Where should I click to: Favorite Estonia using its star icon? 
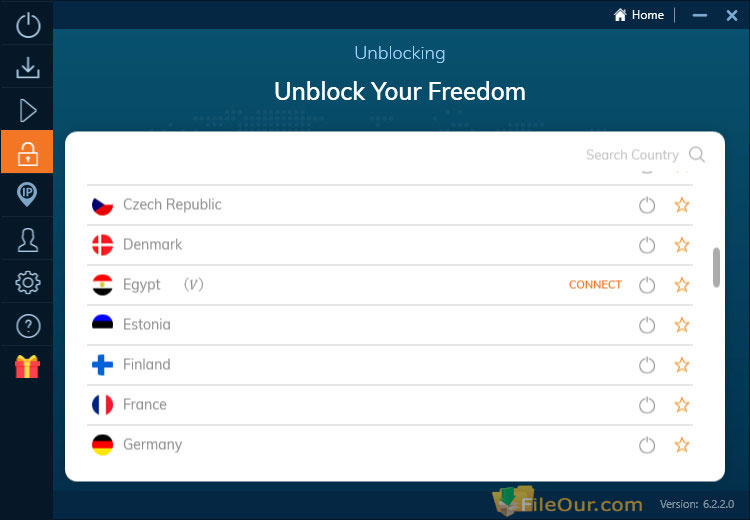click(x=682, y=325)
